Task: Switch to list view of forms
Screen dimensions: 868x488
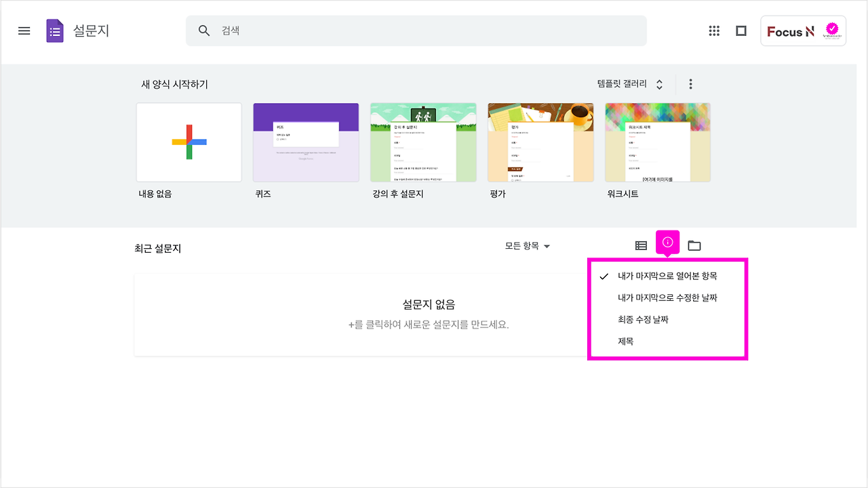Action: pyautogui.click(x=641, y=245)
